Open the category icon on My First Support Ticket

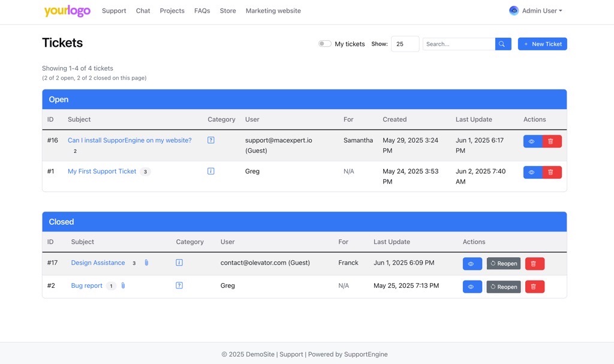point(210,170)
